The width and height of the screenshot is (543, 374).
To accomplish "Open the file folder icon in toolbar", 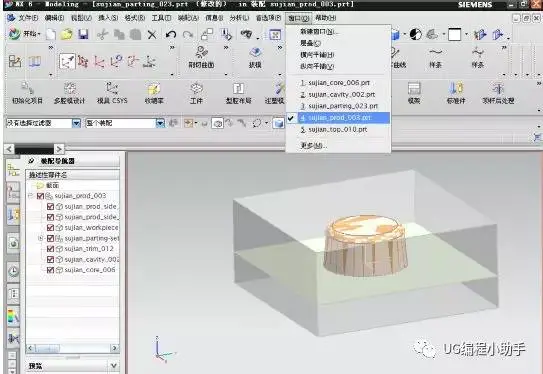I will (x=66, y=34).
